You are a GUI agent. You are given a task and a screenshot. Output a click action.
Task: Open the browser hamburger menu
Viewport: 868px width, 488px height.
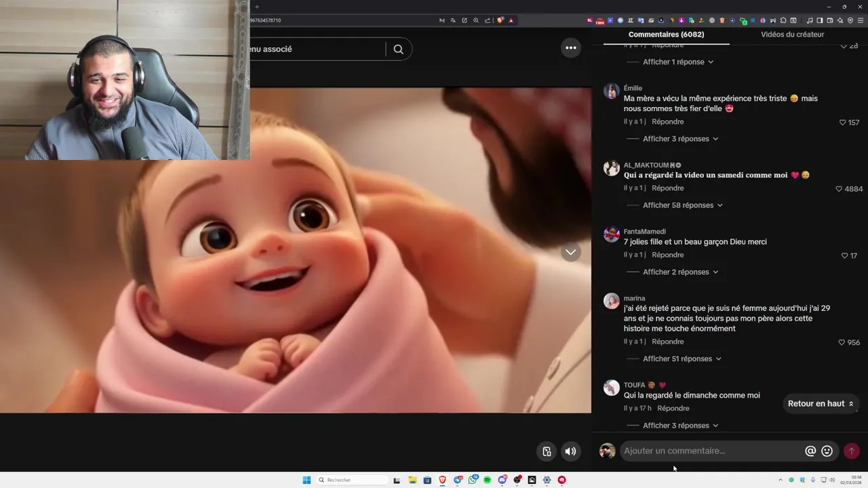(861, 20)
